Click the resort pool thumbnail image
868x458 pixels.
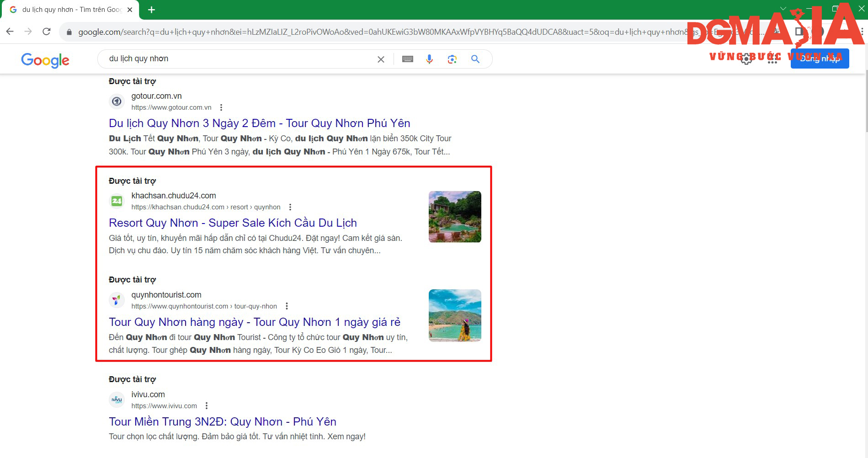click(455, 217)
